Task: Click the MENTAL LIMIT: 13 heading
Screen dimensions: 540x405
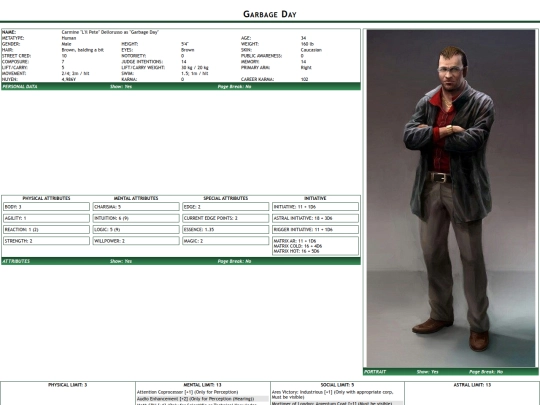Action: tap(202, 385)
